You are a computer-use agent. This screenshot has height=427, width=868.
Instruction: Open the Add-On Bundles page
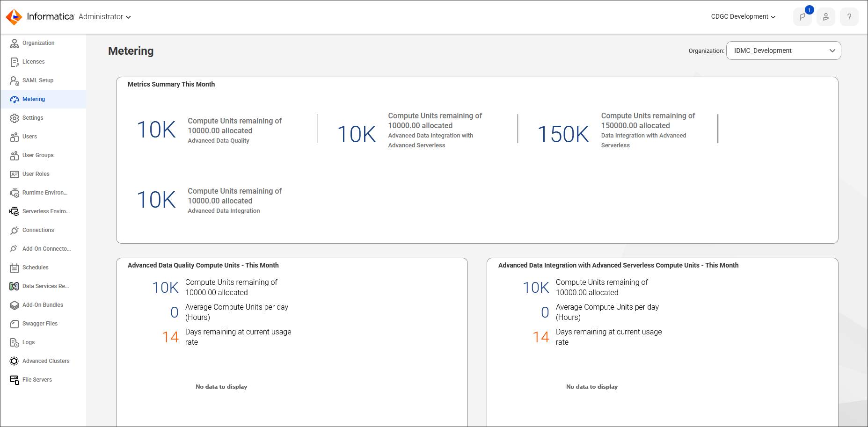click(43, 305)
